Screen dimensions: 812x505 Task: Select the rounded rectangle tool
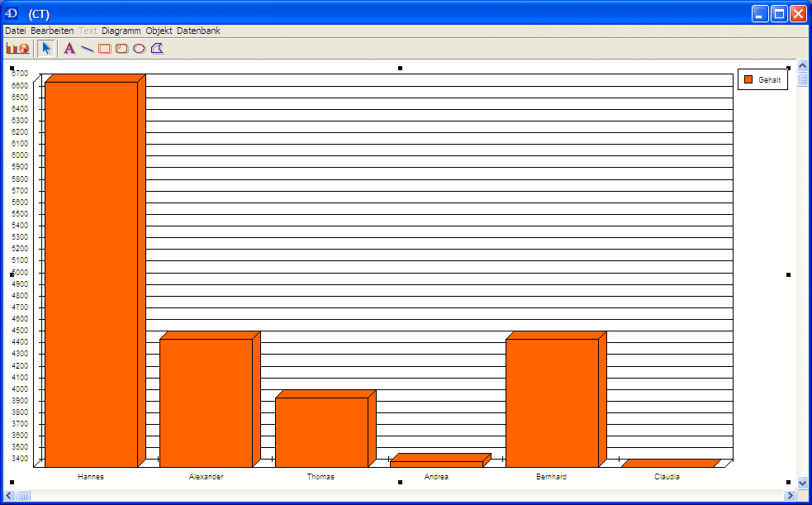coord(121,49)
